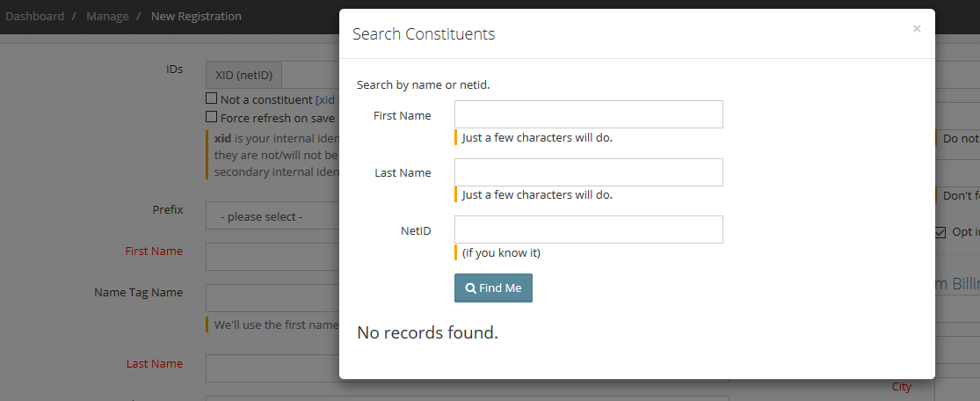This screenshot has width=980, height=401.
Task: Select the New Registration breadcrumb
Action: (x=196, y=16)
